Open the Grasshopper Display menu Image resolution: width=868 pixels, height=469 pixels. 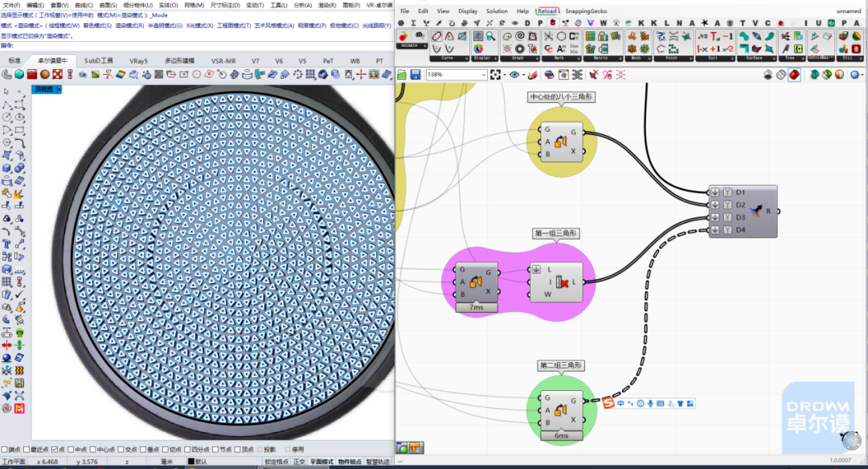click(x=468, y=11)
